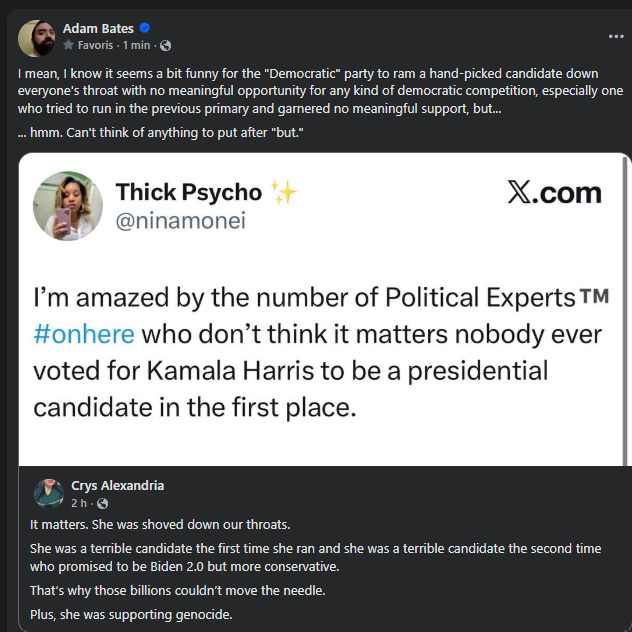Click Crys Alexandria's profile avatar

(x=48, y=493)
